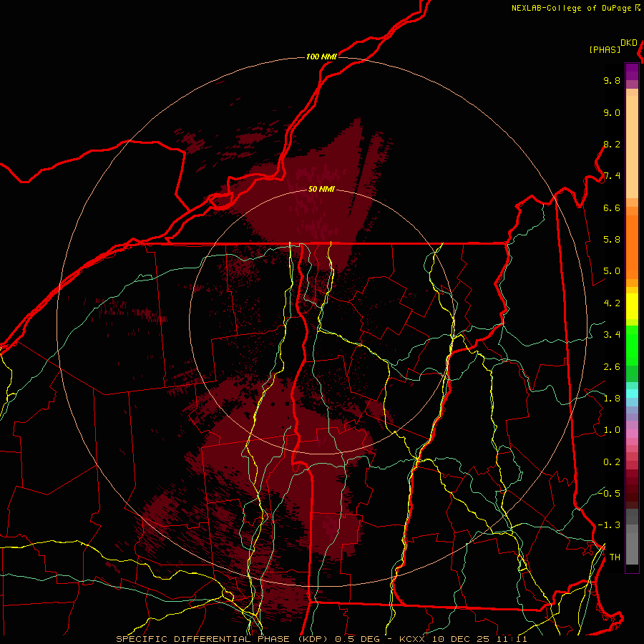Viewport: 644px width, 644px height.
Task: Click the 9.0 color scale value
Action: [x=612, y=112]
